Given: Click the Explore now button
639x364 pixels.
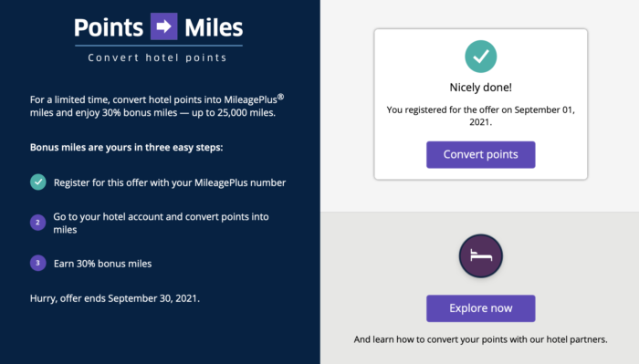Looking at the screenshot, I should pos(480,308).
